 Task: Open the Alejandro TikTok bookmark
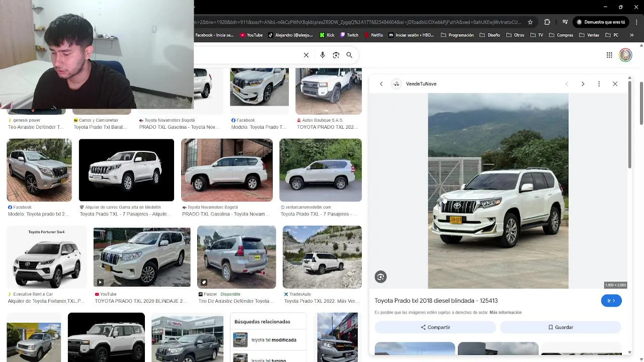point(290,35)
